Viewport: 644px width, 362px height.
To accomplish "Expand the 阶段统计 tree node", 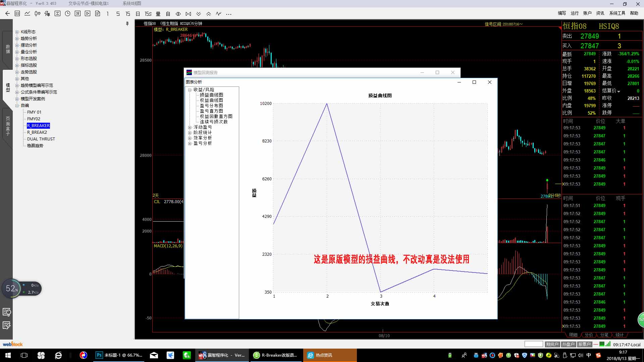I will coord(190,133).
